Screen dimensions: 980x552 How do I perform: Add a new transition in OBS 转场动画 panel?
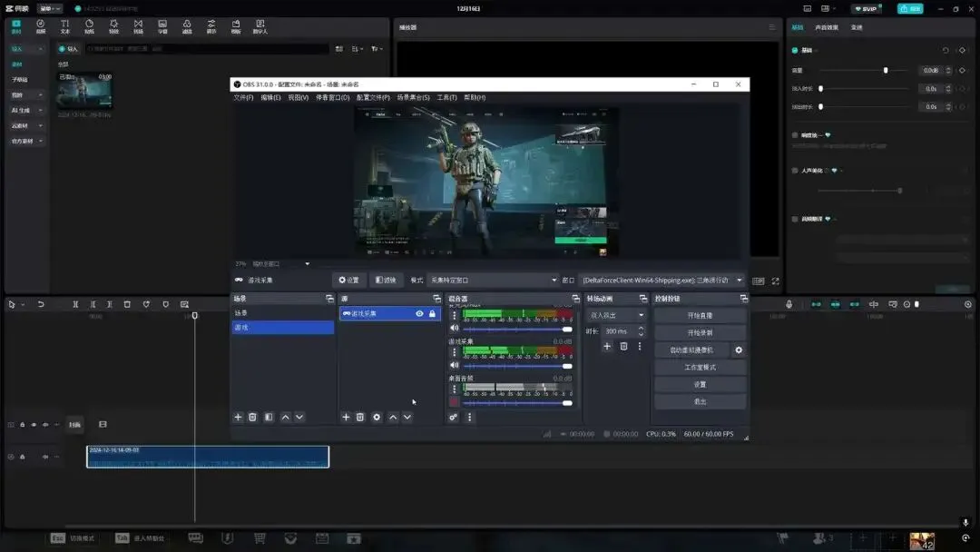coord(607,346)
